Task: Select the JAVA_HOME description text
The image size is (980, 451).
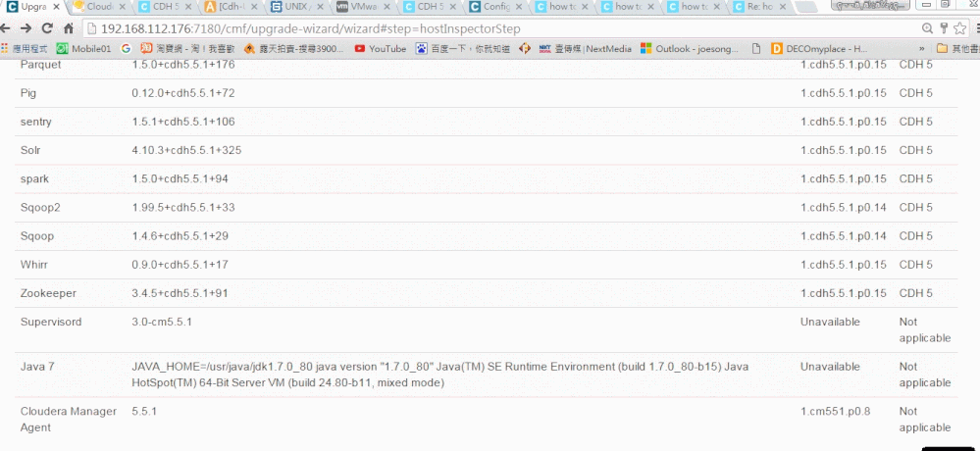Action: 440,375
